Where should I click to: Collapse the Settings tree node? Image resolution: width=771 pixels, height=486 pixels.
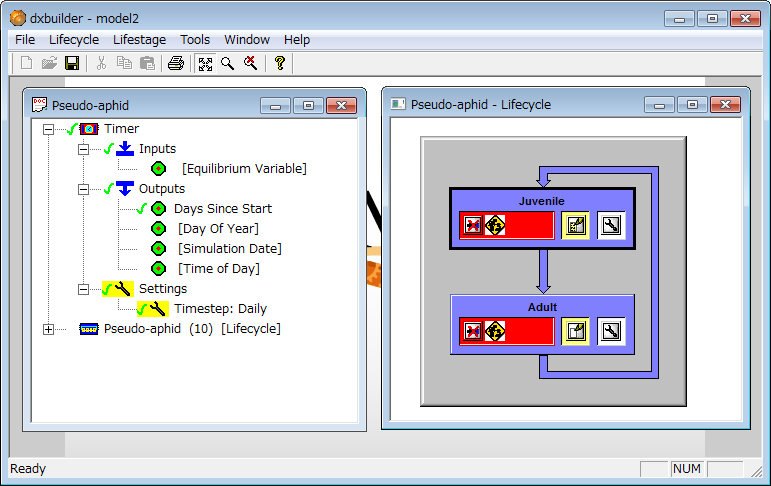point(83,289)
